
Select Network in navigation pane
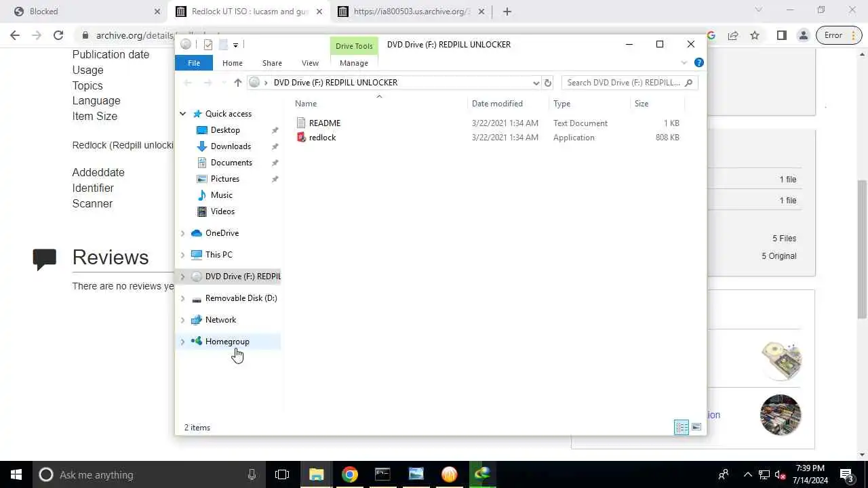[220, 320]
